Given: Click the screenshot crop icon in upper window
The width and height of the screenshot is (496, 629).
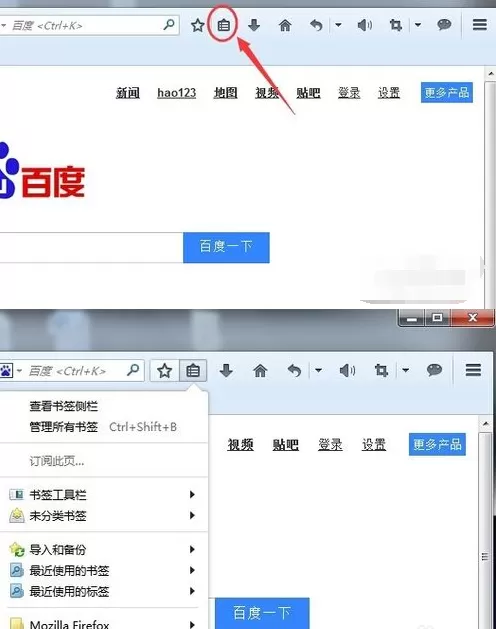Looking at the screenshot, I should (x=395, y=26).
